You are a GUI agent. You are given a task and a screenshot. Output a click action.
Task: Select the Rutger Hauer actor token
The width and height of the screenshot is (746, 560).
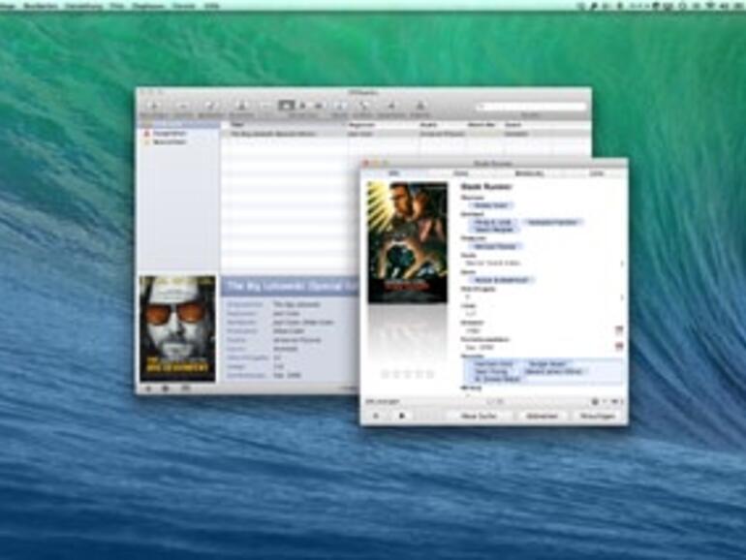click(548, 363)
